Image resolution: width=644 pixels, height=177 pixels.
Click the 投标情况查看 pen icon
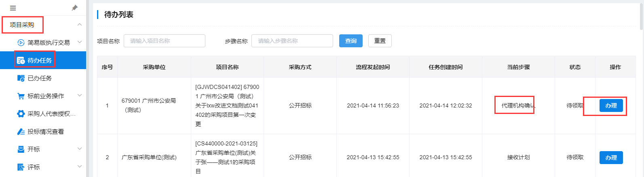click(21, 131)
